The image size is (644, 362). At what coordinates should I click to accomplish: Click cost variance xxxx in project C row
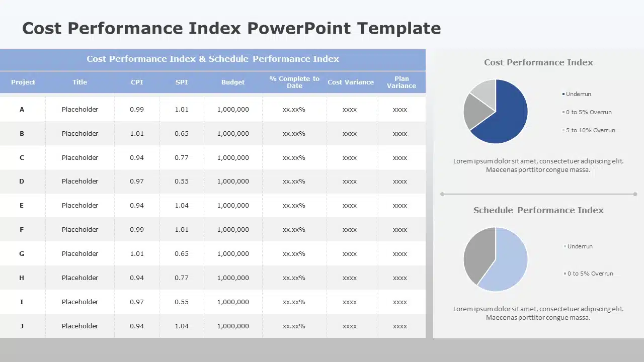point(350,157)
